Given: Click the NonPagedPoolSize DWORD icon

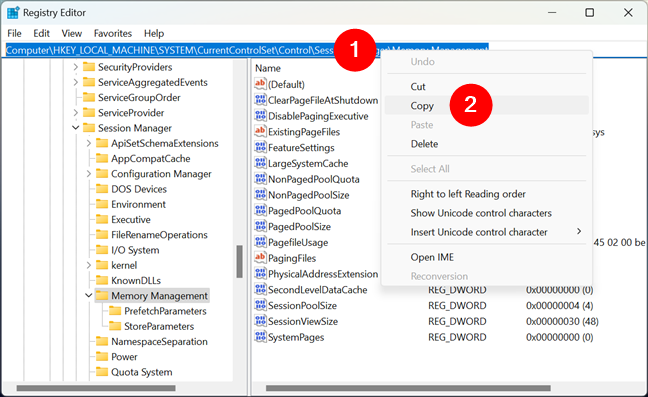Looking at the screenshot, I should [x=260, y=195].
